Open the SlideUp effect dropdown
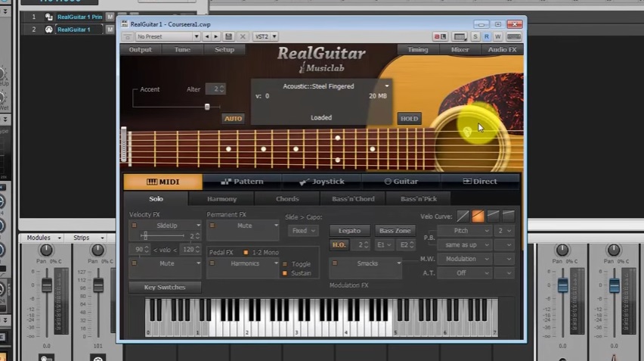The width and height of the screenshot is (644, 361). tap(198, 226)
